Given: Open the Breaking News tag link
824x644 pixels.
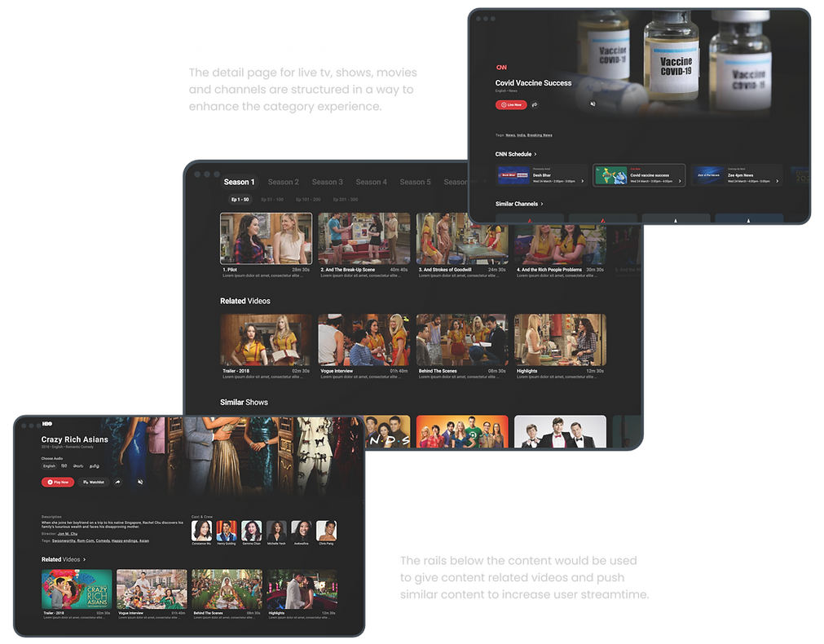Looking at the screenshot, I should (x=540, y=135).
